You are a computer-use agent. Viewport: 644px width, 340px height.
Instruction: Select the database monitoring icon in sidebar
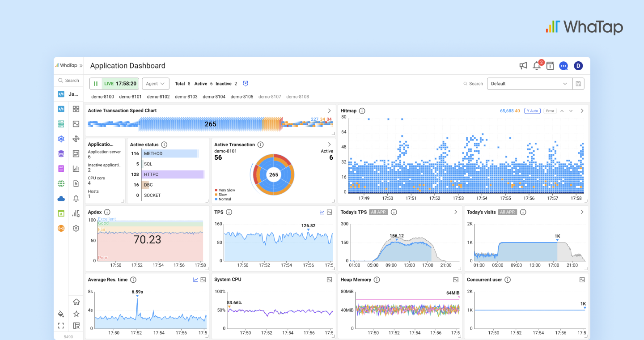point(61,153)
